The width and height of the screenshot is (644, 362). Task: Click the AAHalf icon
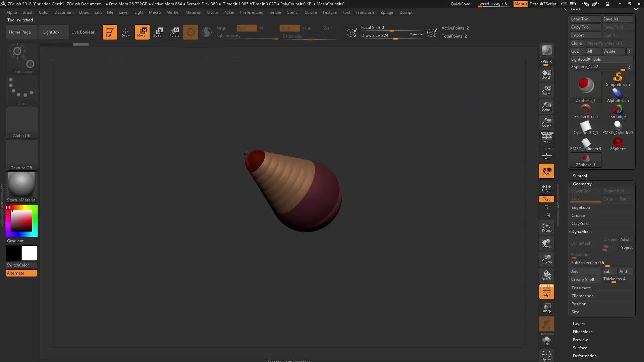(546, 123)
